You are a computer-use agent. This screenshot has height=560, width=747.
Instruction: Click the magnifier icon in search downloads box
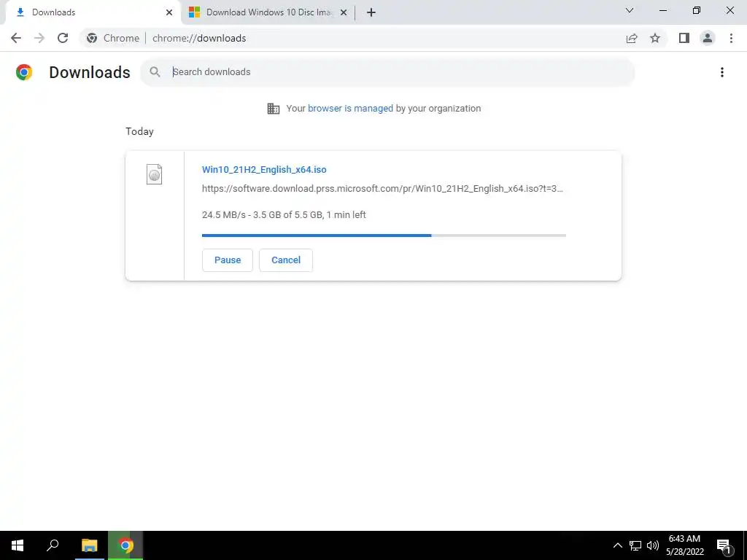155,72
